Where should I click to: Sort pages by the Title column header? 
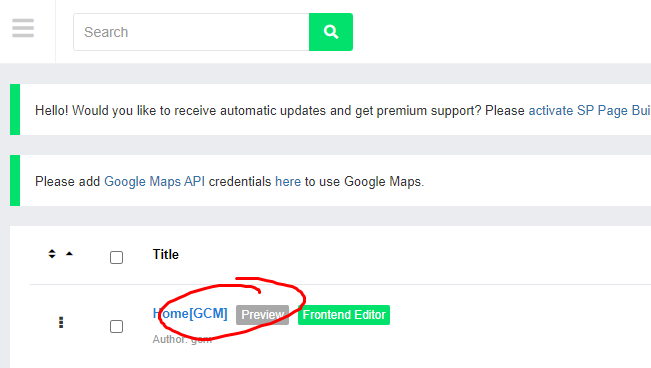[166, 254]
